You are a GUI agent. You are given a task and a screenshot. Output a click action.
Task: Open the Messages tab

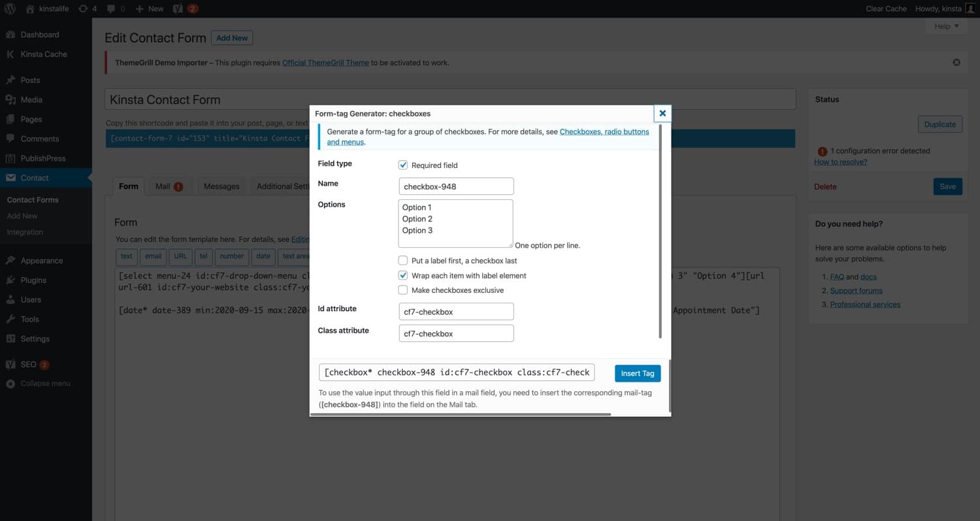click(x=221, y=186)
